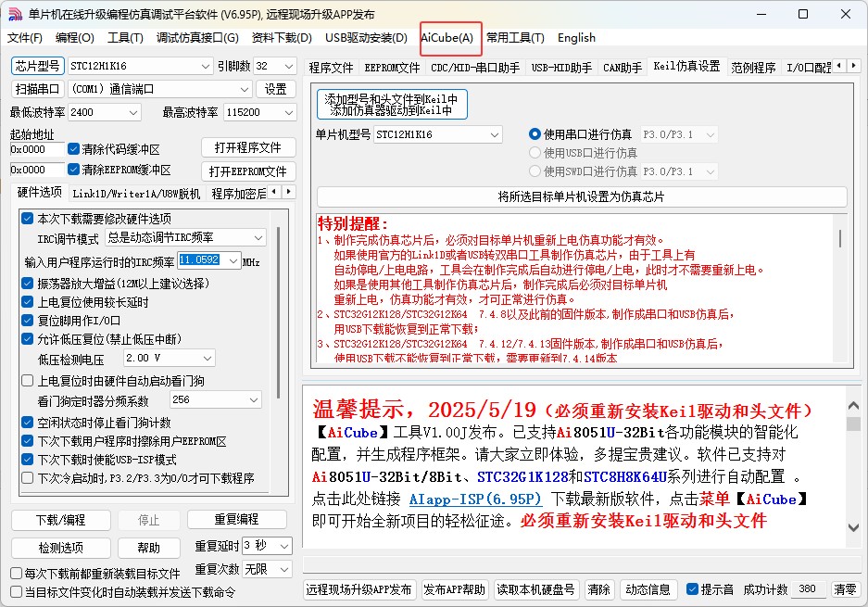Toggle 上电复位使用较长延时 checkbox
The image size is (868, 607).
(27, 302)
